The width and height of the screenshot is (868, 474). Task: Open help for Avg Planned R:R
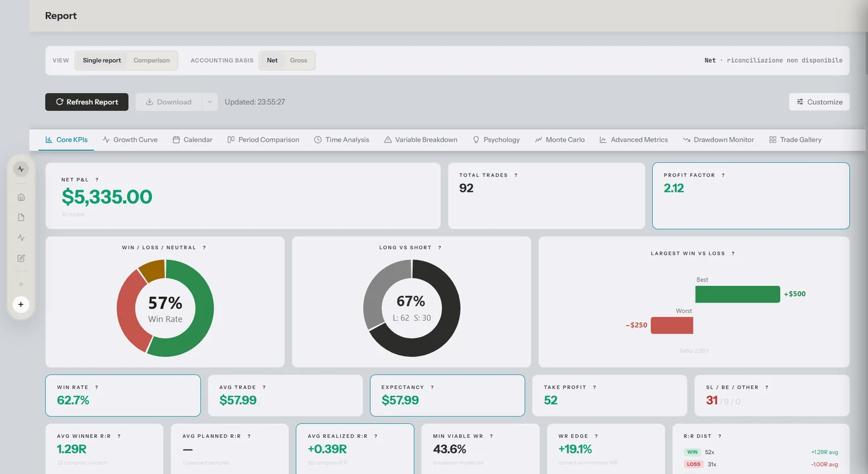pos(249,436)
